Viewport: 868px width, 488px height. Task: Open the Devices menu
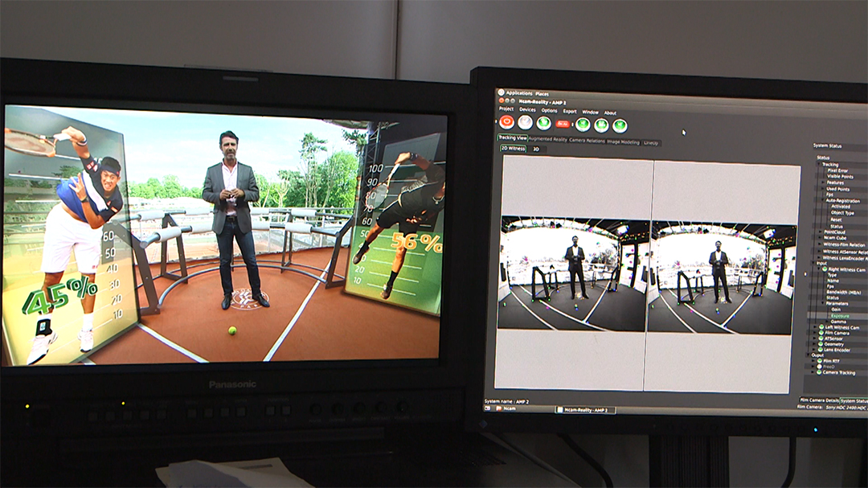(527, 109)
